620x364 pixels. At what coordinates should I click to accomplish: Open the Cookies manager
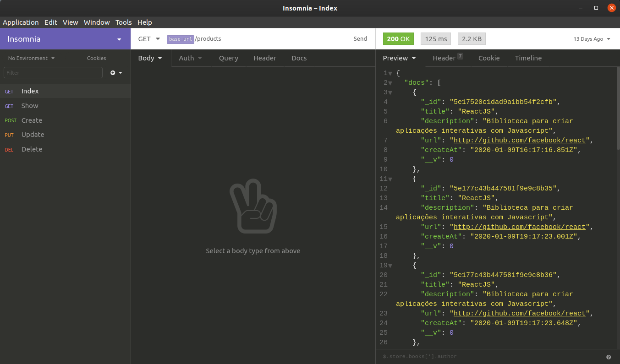point(96,58)
